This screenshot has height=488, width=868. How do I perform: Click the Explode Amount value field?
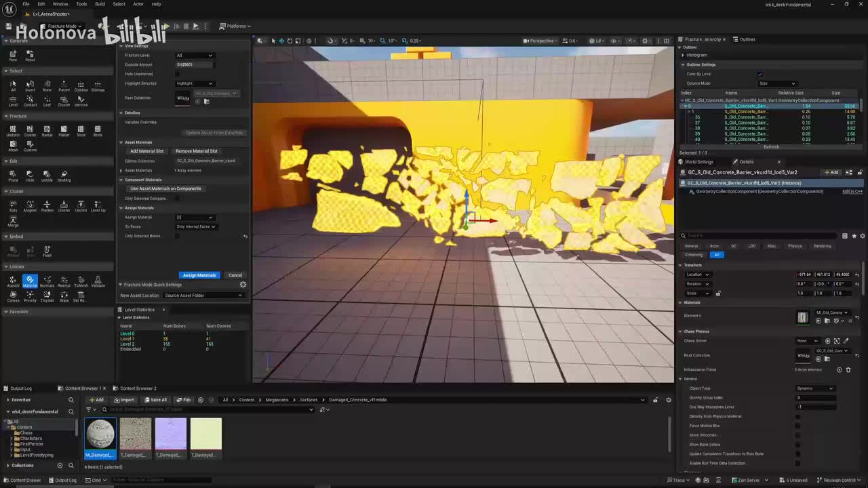(x=195, y=64)
